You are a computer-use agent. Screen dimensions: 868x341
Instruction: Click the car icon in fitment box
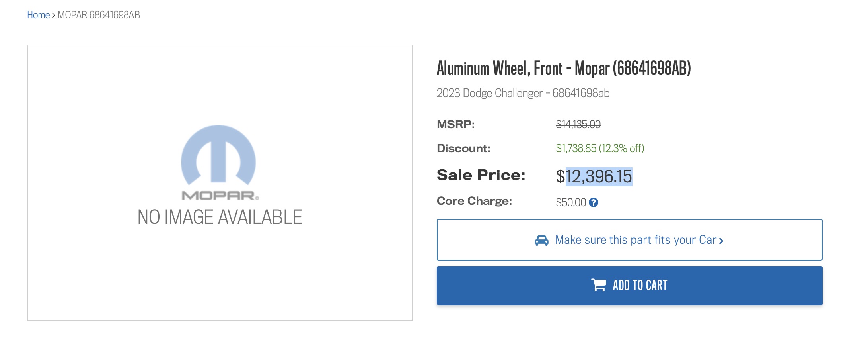pyautogui.click(x=541, y=240)
